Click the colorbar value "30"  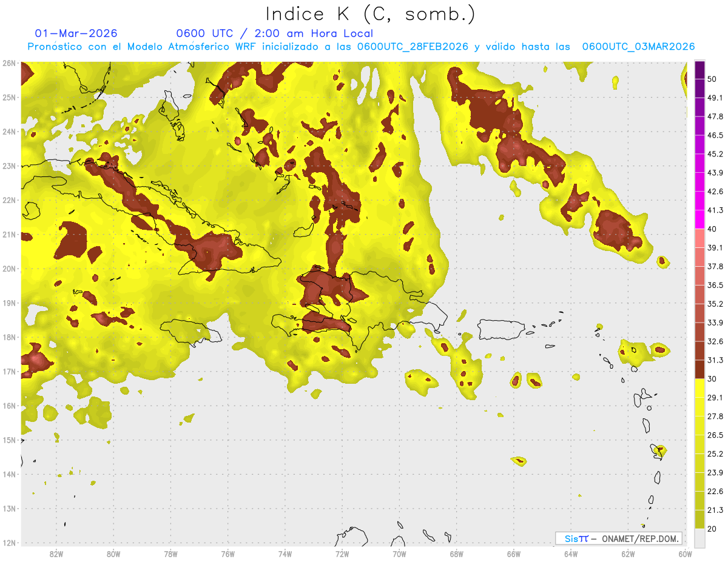[713, 379]
